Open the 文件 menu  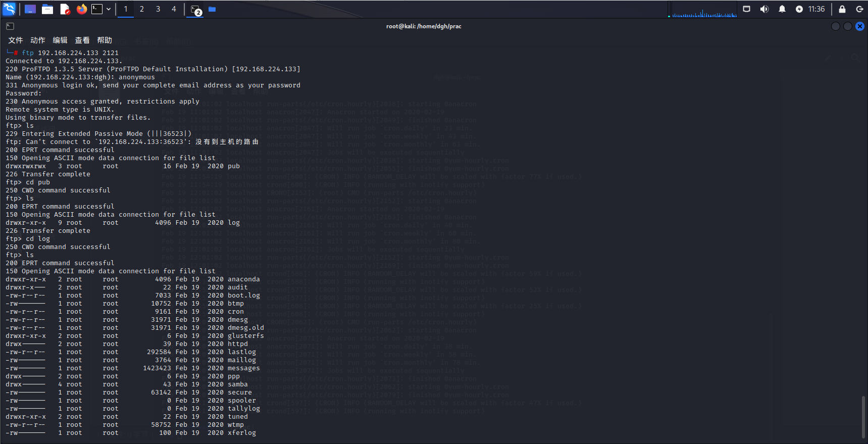click(x=16, y=40)
